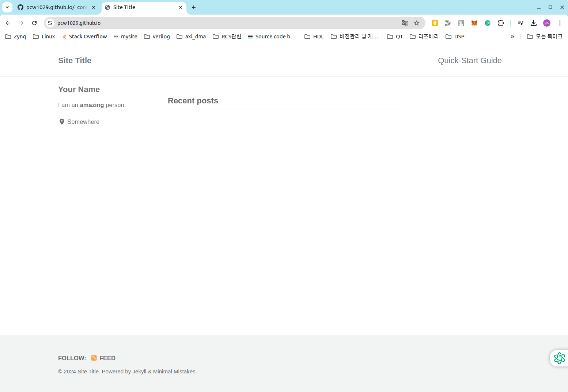Open the Quick-Start Guide link

click(x=470, y=60)
